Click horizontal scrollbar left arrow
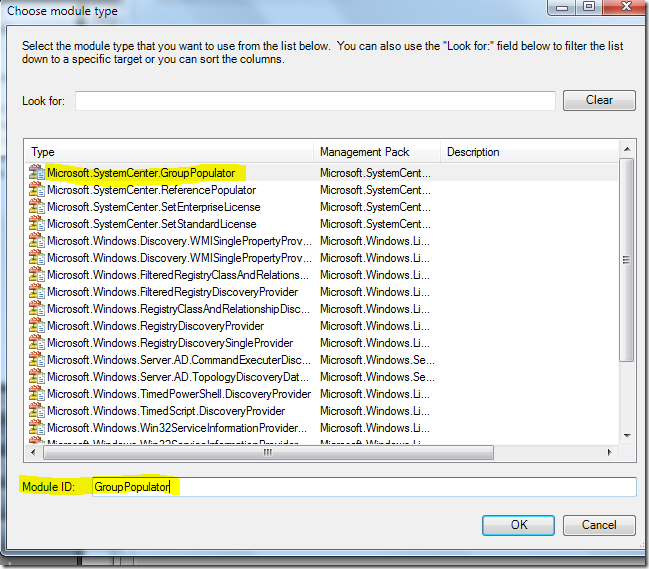649x569 pixels. 33,452
